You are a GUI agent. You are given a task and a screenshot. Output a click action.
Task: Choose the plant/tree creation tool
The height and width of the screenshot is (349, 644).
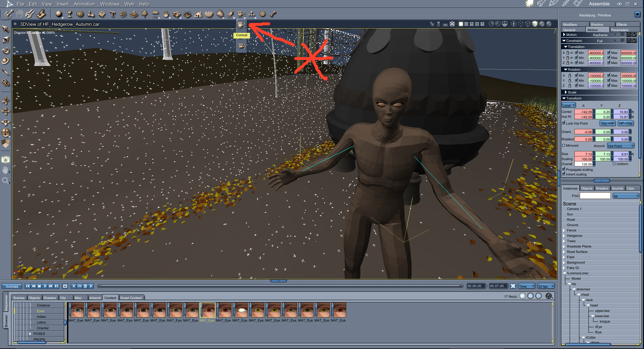(145, 14)
